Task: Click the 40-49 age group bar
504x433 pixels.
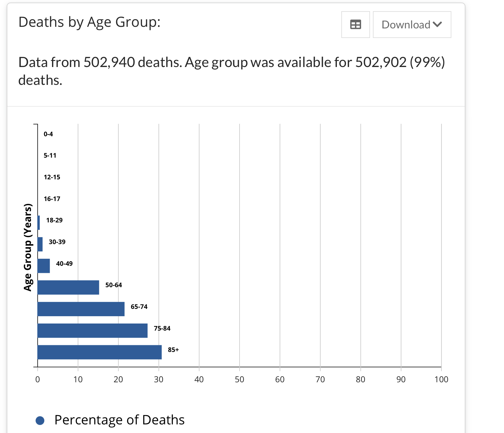Action: pyautogui.click(x=44, y=266)
